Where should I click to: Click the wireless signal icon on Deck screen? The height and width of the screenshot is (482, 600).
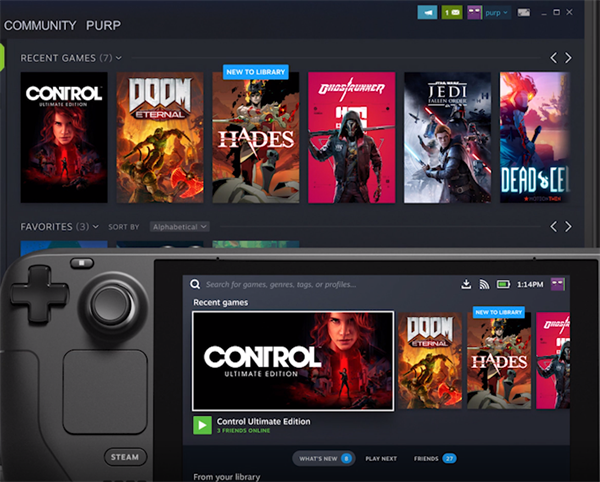click(x=484, y=284)
